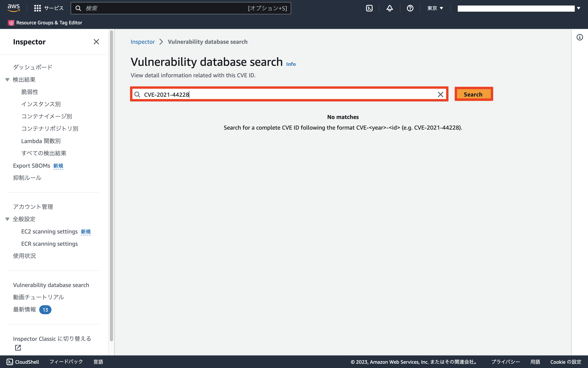Open Export SBOMs page

(x=32, y=166)
